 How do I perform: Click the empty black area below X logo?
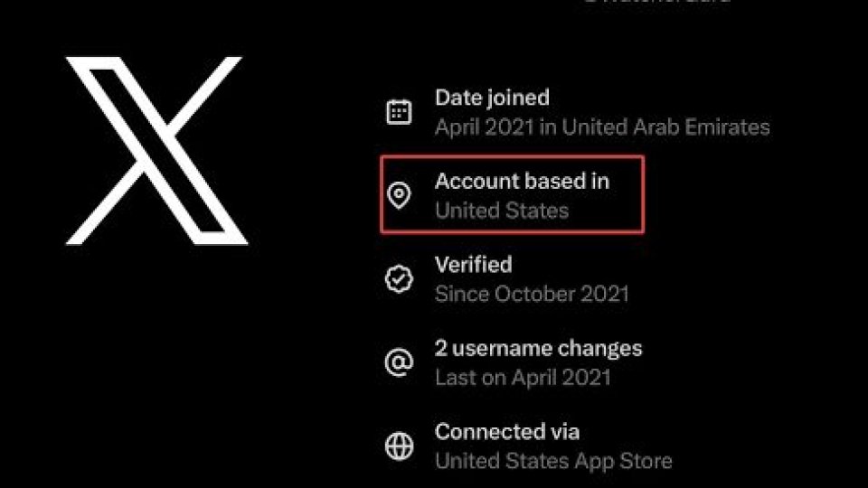point(156,361)
